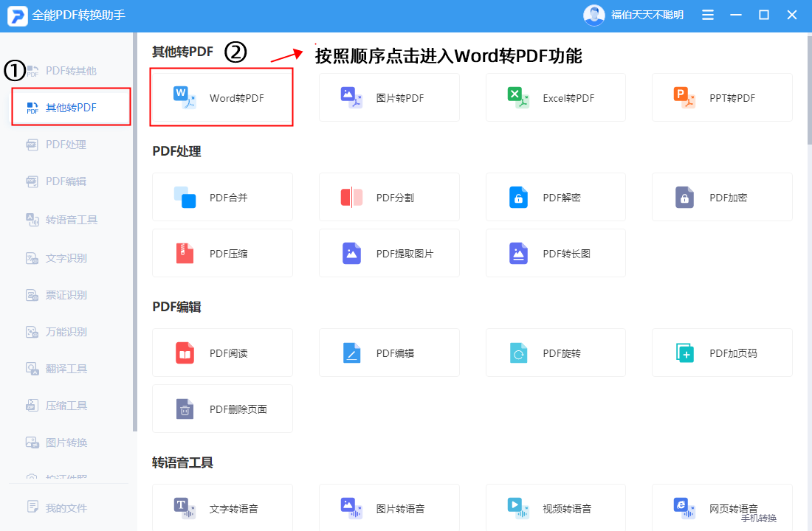Switch to PDF转其他 sidebar tab
The width and height of the screenshot is (812, 531).
pos(71,70)
